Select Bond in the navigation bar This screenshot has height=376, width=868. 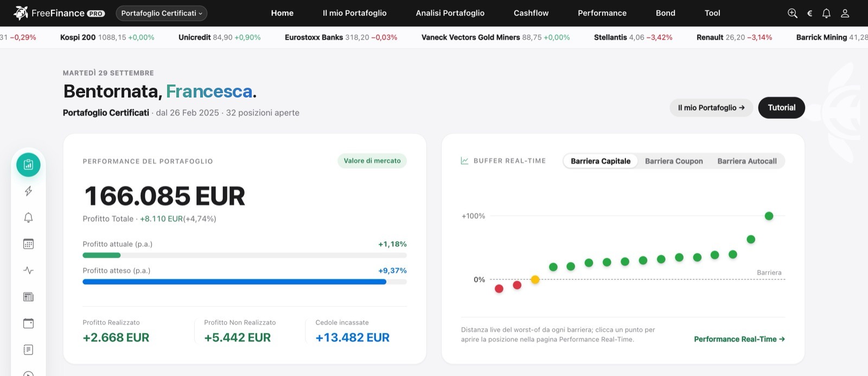(666, 13)
